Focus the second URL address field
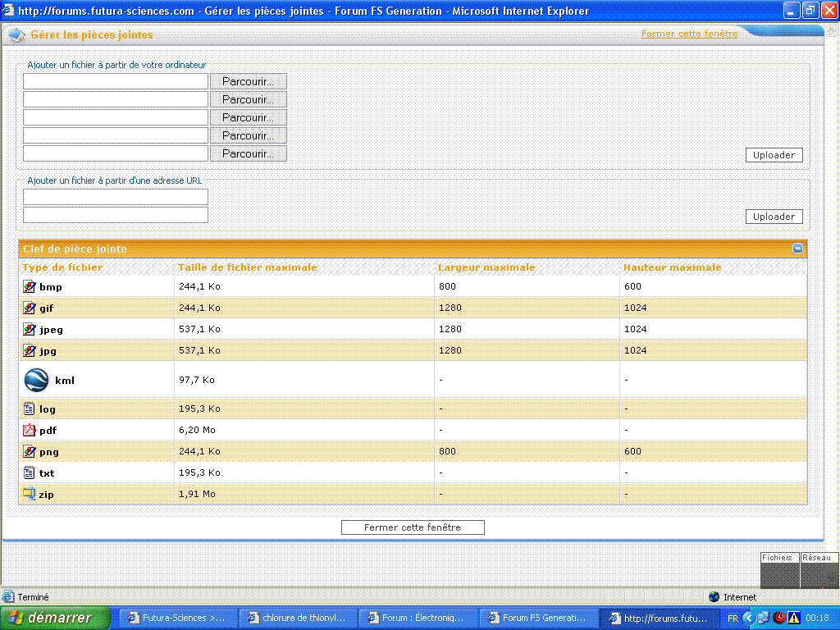840x630 pixels. pyautogui.click(x=116, y=215)
